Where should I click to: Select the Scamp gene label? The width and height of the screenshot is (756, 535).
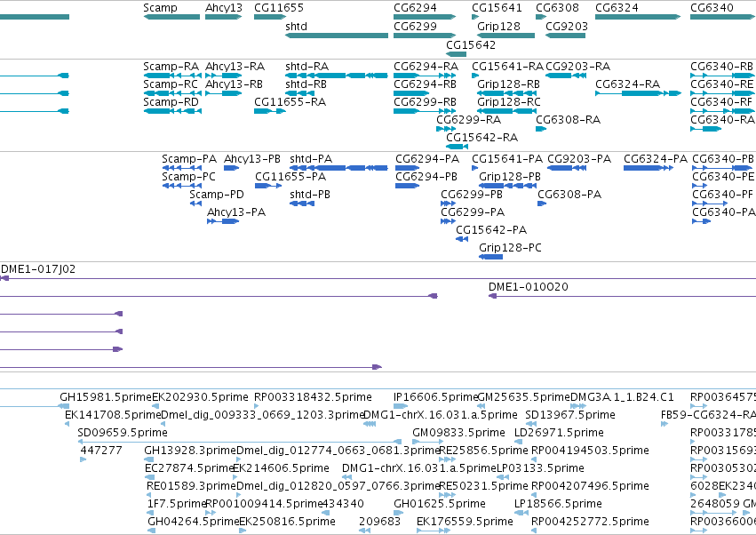click(x=160, y=8)
